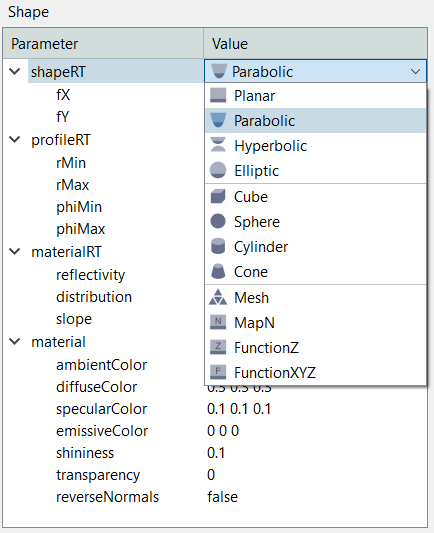Select the shapeRT row label
Viewport: 434px width, 533px height.
[x=58, y=72]
